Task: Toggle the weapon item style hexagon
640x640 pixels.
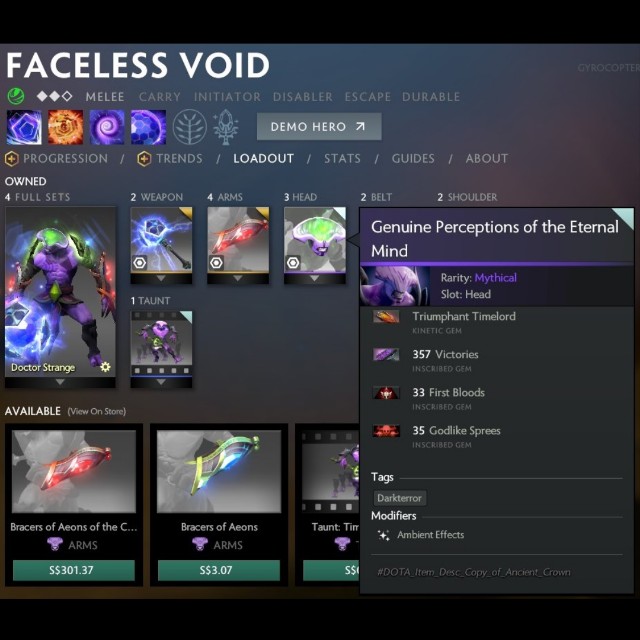Action: tap(140, 262)
